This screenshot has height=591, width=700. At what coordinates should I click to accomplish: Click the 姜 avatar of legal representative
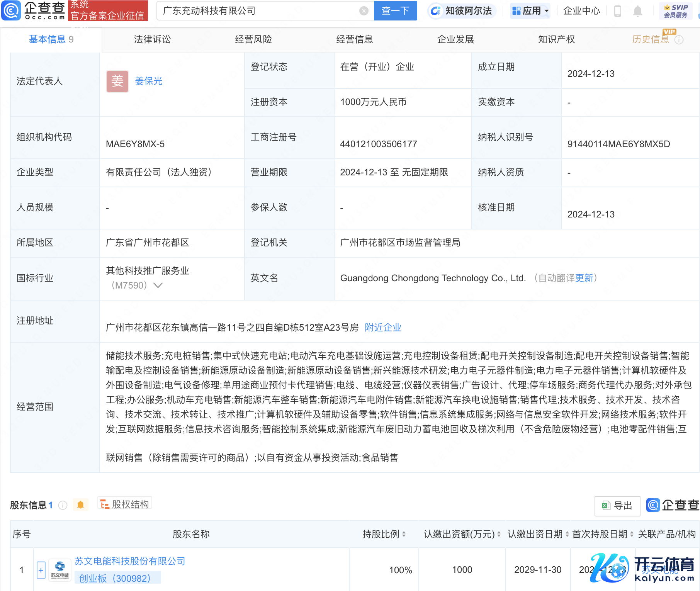pyautogui.click(x=117, y=81)
